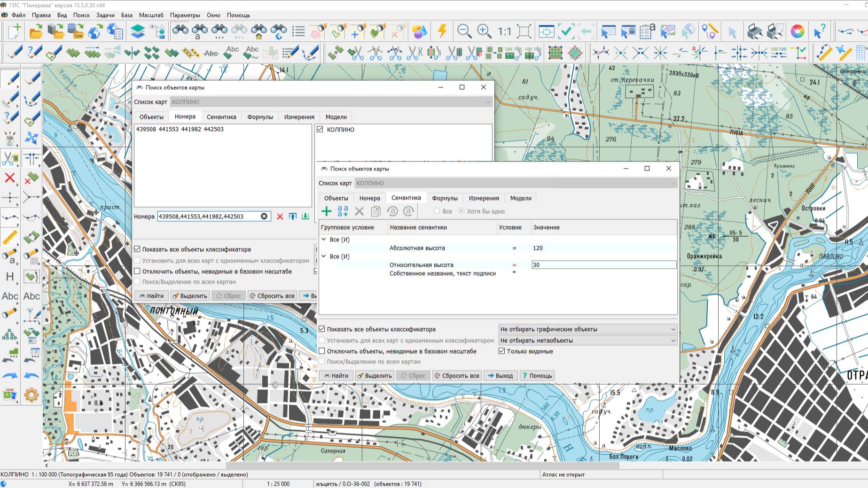Viewport: 868px width, 488px height.
Task: Click the 1:1 scale toolbar icon
Action: [x=504, y=31]
